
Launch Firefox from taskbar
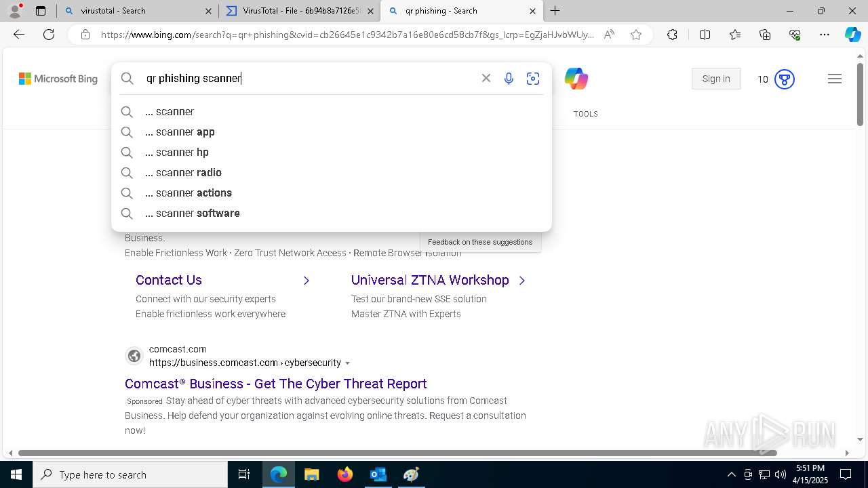pos(345,474)
